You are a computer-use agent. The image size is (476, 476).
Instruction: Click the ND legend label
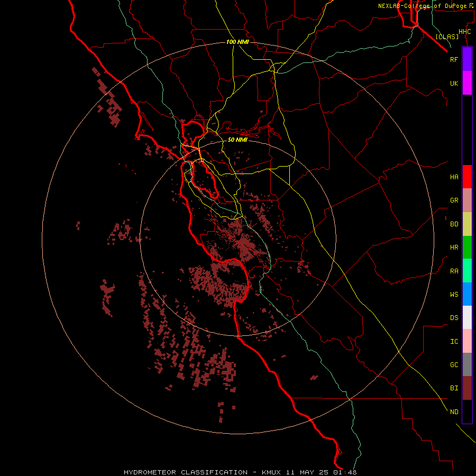454,411
